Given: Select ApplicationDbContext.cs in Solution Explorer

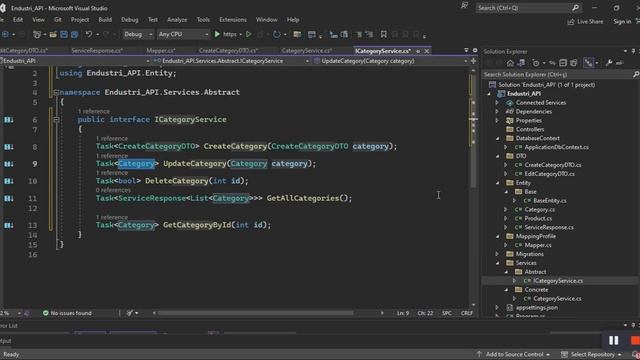Looking at the screenshot, I should 556,147.
